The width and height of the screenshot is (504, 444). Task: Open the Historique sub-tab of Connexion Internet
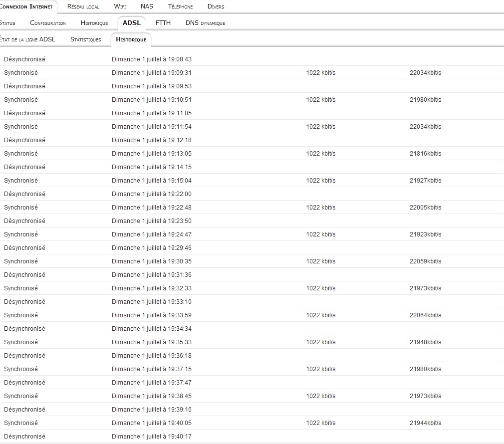point(93,23)
